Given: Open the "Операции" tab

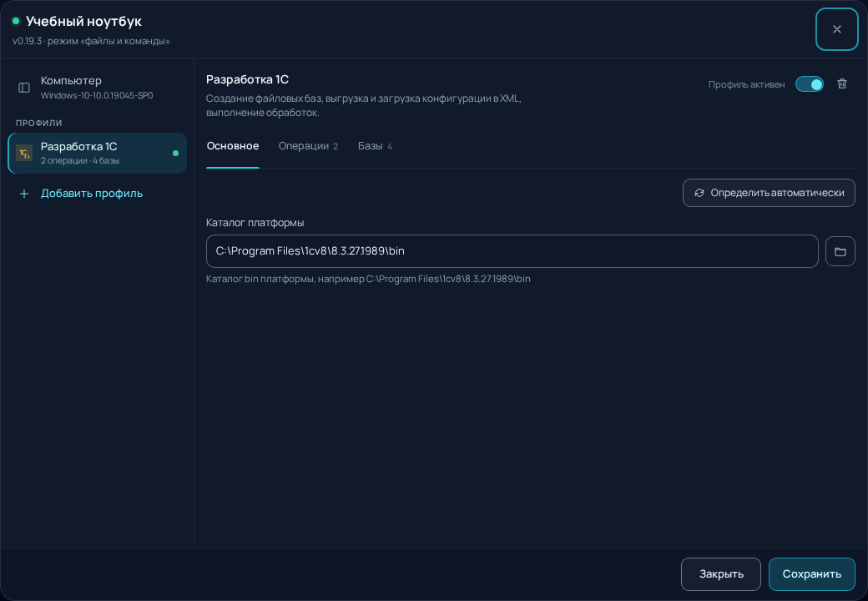Looking at the screenshot, I should [308, 146].
